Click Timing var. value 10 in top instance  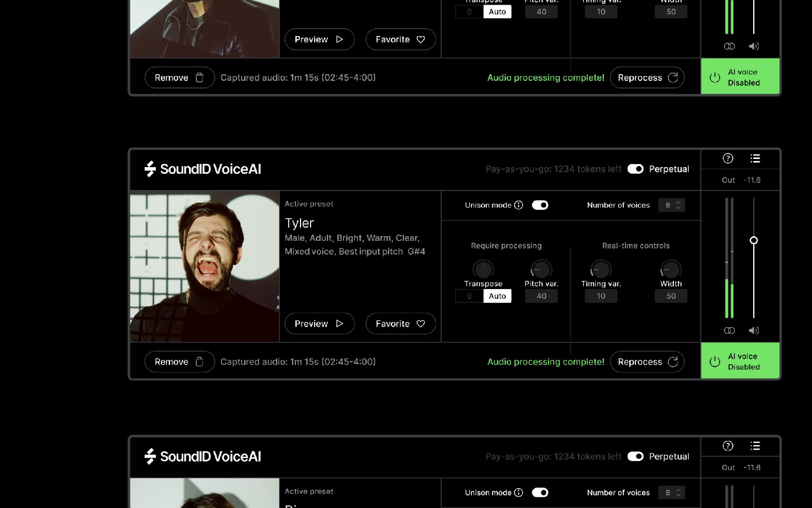[601, 12]
